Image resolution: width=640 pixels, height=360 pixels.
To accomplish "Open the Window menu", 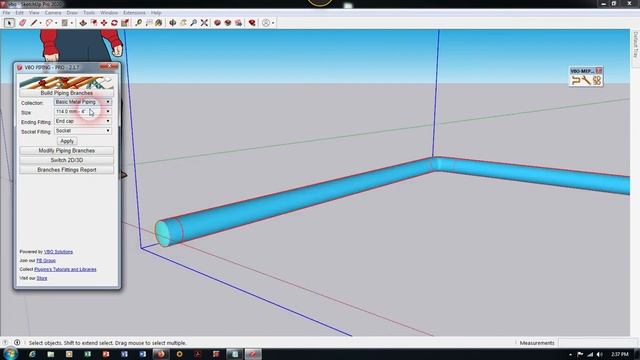I will [x=109, y=13].
